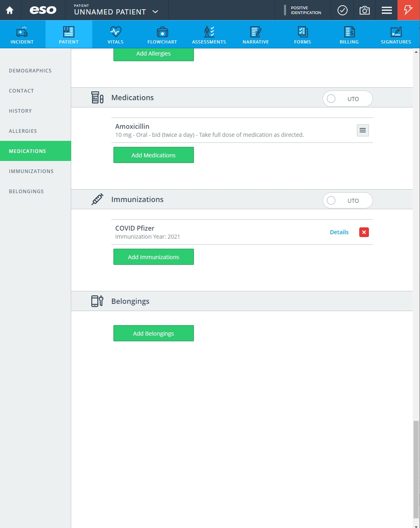Select Demographics in the sidebar

pos(30,70)
